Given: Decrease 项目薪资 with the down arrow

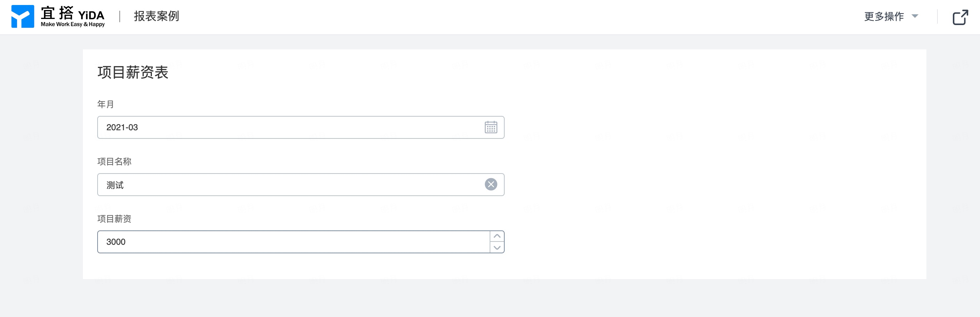Looking at the screenshot, I should 497,247.
